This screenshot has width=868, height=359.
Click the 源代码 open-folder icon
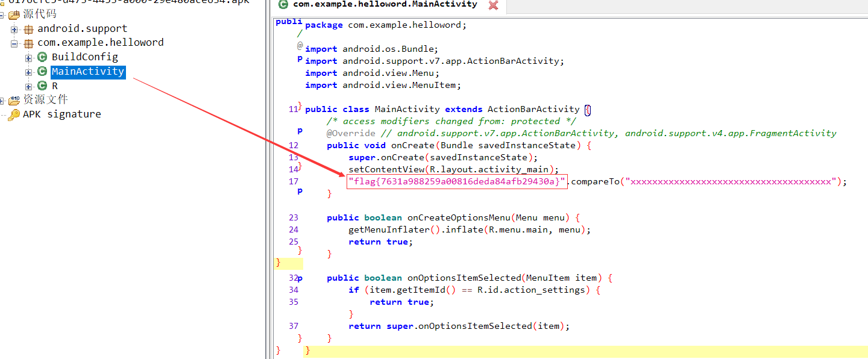pyautogui.click(x=14, y=14)
